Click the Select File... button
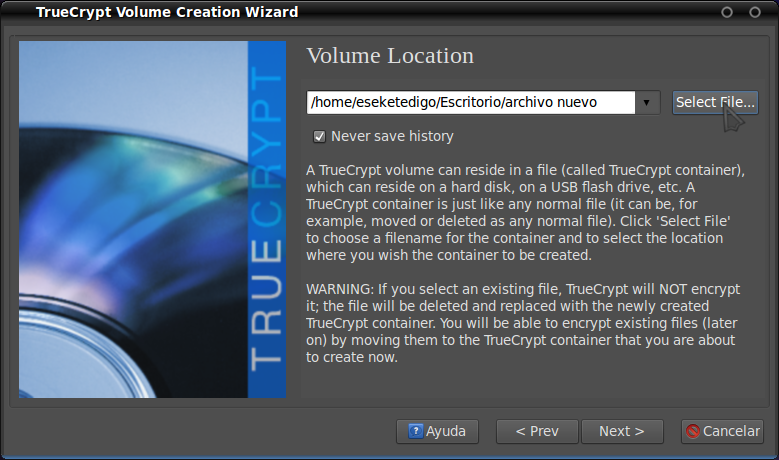Viewport: 779px width, 460px height. click(715, 102)
